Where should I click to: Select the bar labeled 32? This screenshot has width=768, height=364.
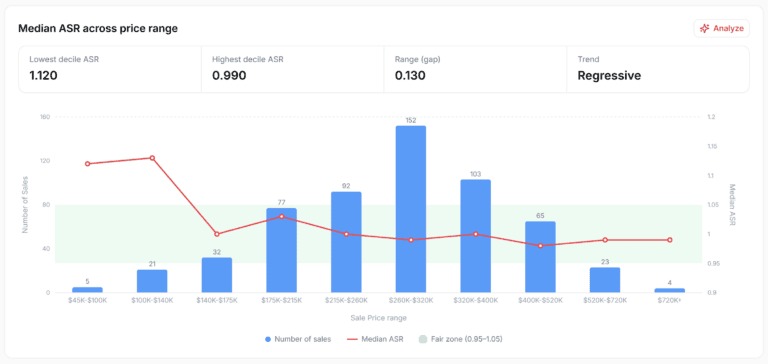tap(217, 275)
